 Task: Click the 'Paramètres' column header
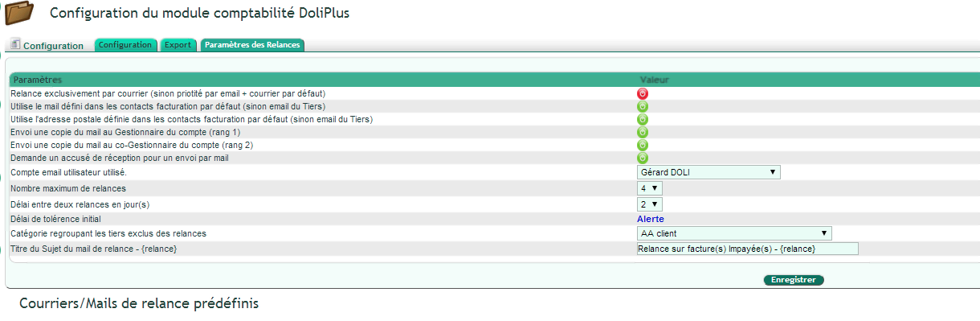[x=38, y=80]
